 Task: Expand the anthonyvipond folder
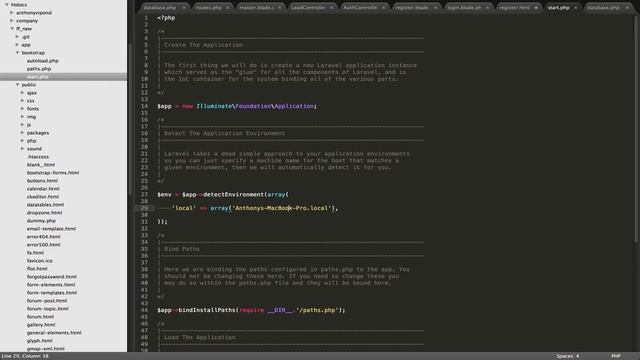12,13
